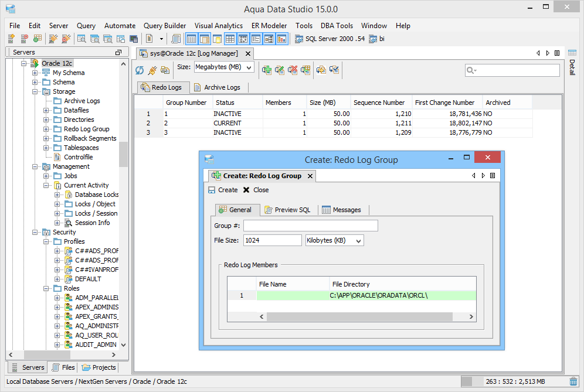Click the Disconnect server plug icon with red mark
The width and height of the screenshot is (584, 392).
tap(66, 38)
